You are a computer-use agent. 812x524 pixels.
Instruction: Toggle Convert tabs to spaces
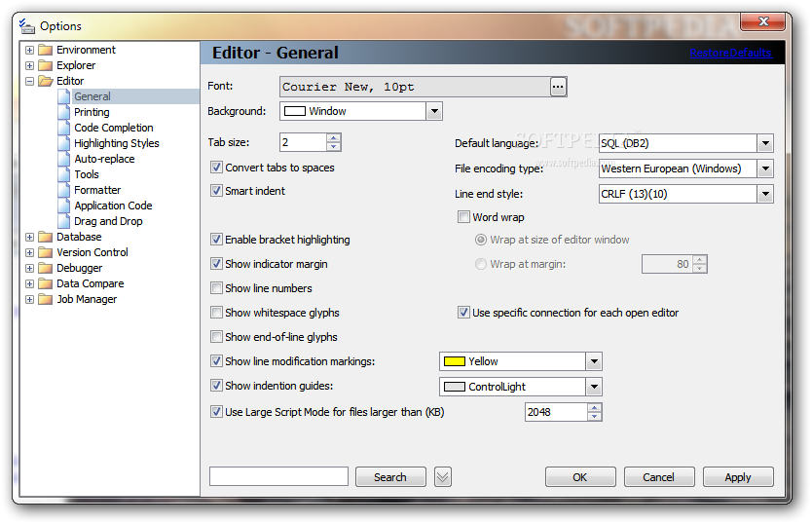point(216,168)
